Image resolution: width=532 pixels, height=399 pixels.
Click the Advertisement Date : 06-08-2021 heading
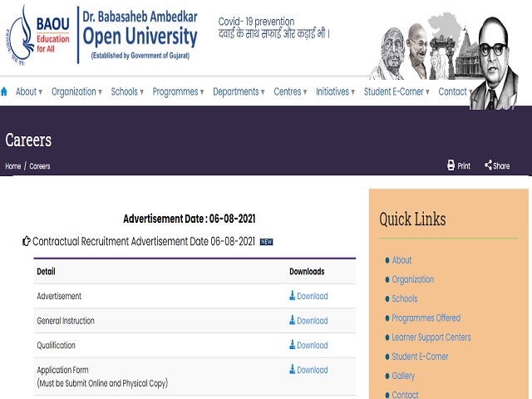click(190, 219)
